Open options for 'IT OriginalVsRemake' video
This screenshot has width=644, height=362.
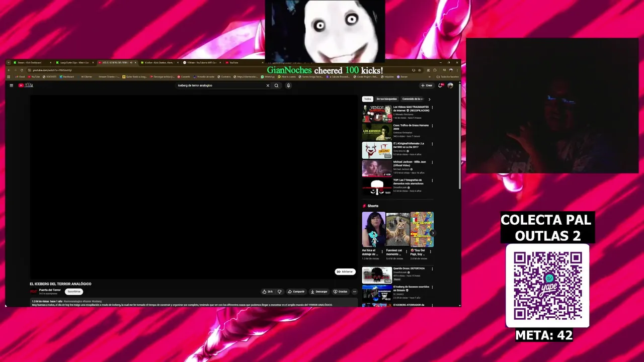click(432, 144)
